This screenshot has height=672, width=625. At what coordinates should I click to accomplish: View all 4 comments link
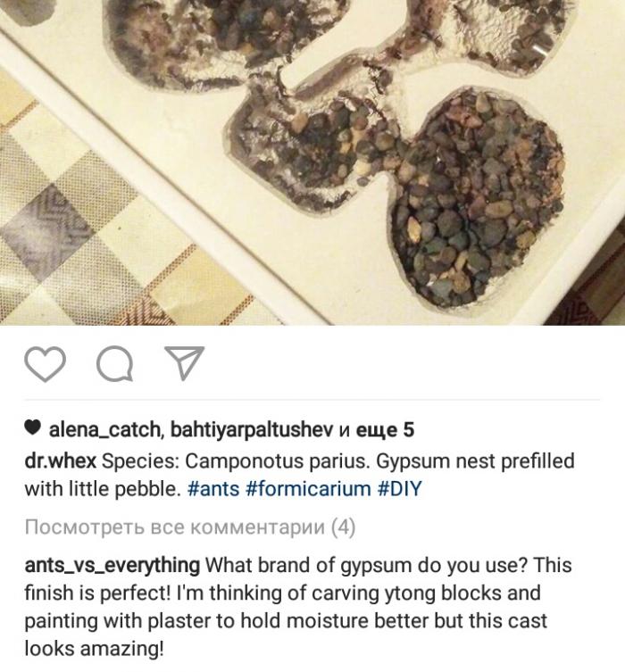point(190,527)
